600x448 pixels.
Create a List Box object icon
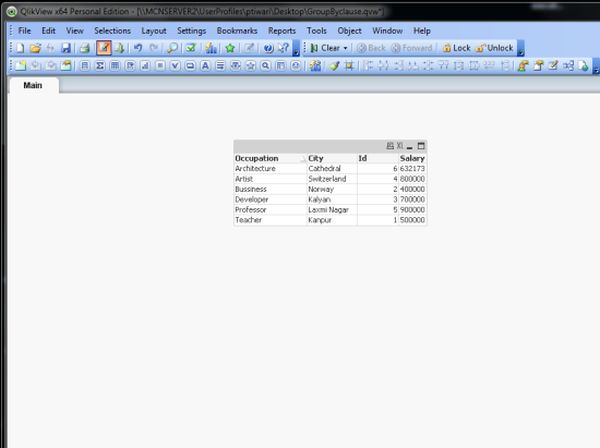coord(85,66)
